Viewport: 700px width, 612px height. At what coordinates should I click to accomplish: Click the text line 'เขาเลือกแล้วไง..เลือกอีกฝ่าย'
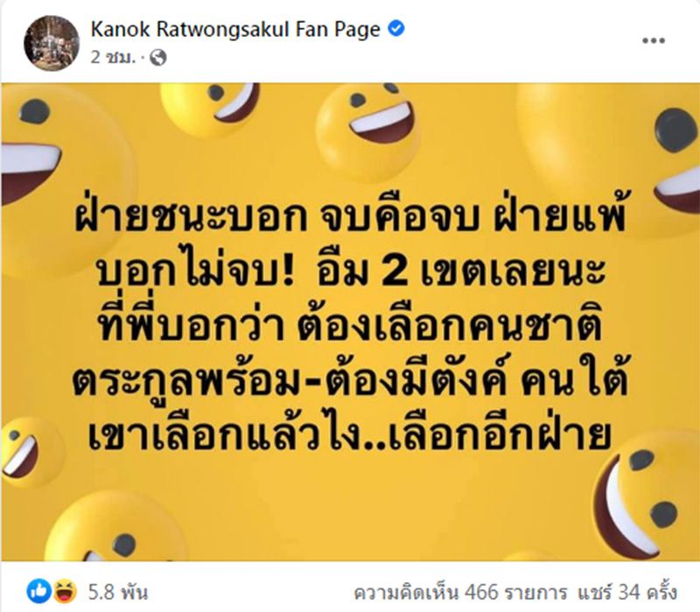349,433
